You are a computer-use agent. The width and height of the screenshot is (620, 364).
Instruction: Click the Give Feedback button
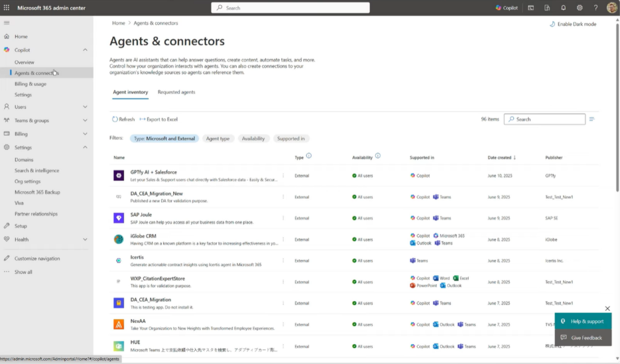[x=583, y=338]
